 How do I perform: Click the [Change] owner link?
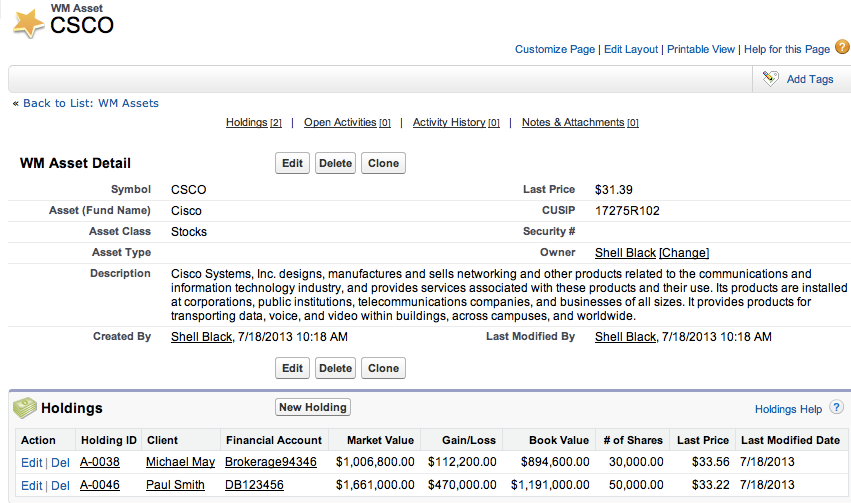click(684, 253)
